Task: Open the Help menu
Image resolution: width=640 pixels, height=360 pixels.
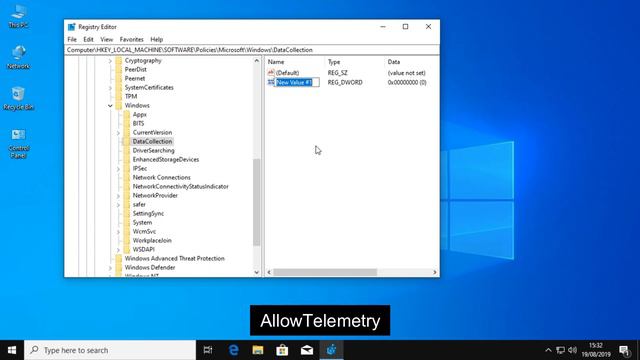Action: [x=157, y=40]
